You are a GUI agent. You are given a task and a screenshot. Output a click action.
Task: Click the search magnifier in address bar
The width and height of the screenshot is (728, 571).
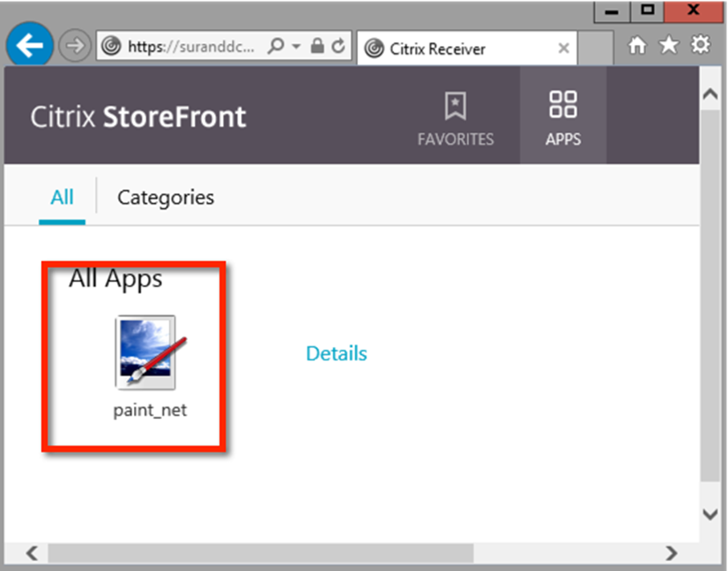pos(276,46)
